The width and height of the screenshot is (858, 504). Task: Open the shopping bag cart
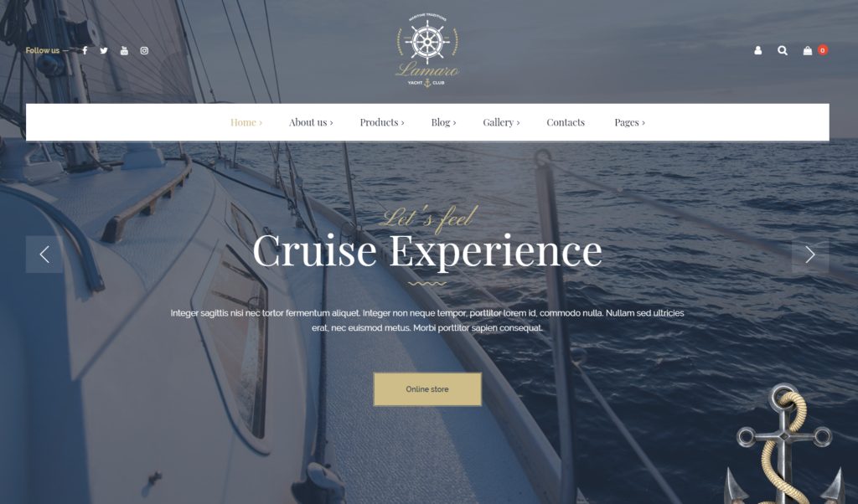807,50
